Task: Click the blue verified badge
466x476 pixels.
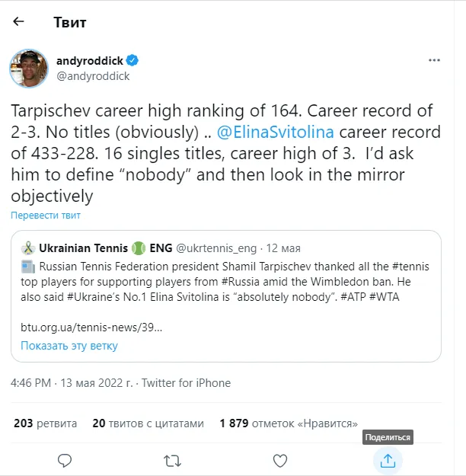Action: (x=132, y=60)
